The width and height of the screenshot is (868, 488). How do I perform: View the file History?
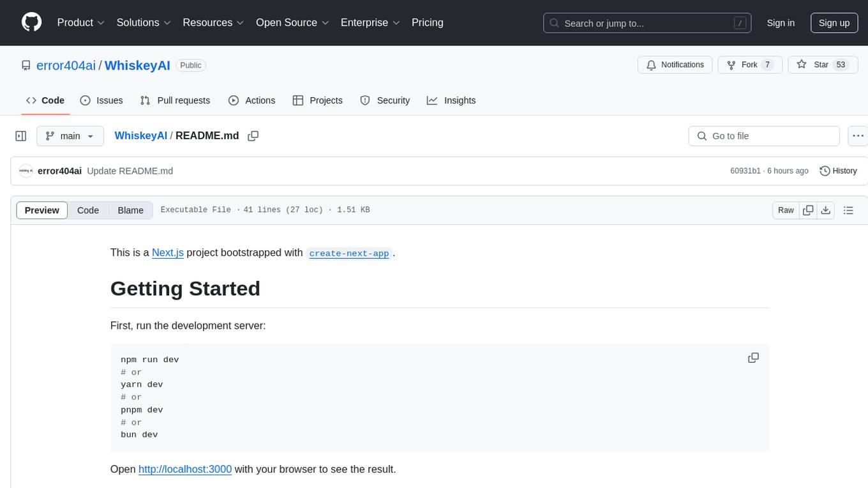838,171
